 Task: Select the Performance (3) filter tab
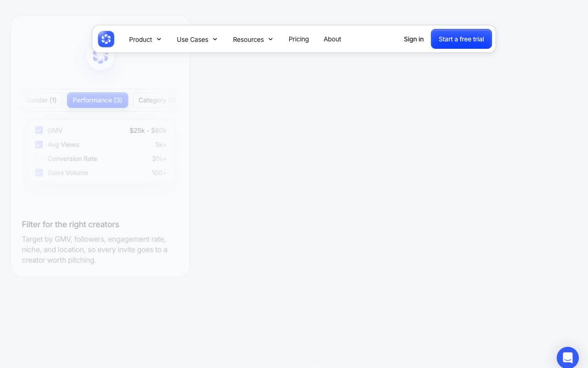pyautogui.click(x=97, y=100)
